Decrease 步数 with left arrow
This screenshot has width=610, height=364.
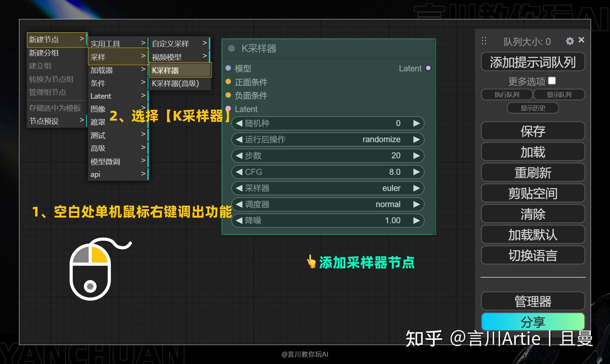point(239,155)
